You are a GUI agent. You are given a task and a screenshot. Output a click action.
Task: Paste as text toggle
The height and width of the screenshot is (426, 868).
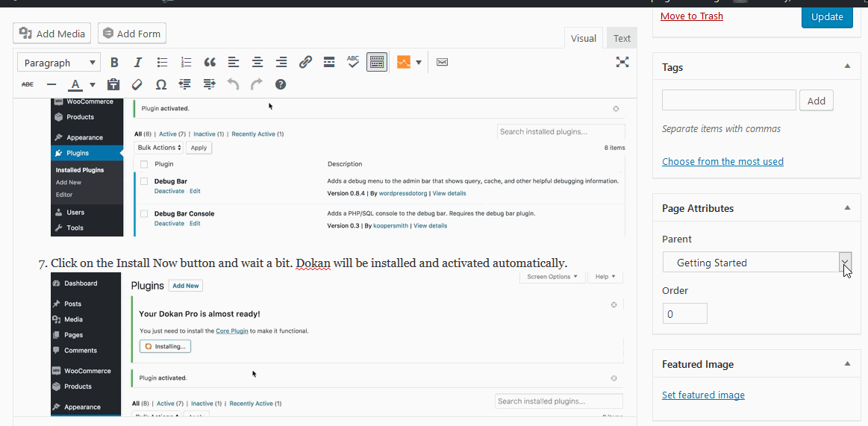(x=113, y=84)
